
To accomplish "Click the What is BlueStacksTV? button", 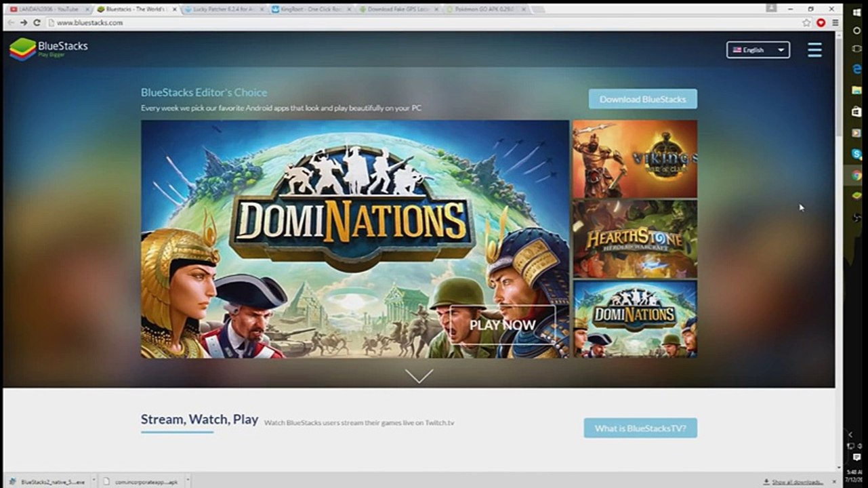I will [640, 428].
